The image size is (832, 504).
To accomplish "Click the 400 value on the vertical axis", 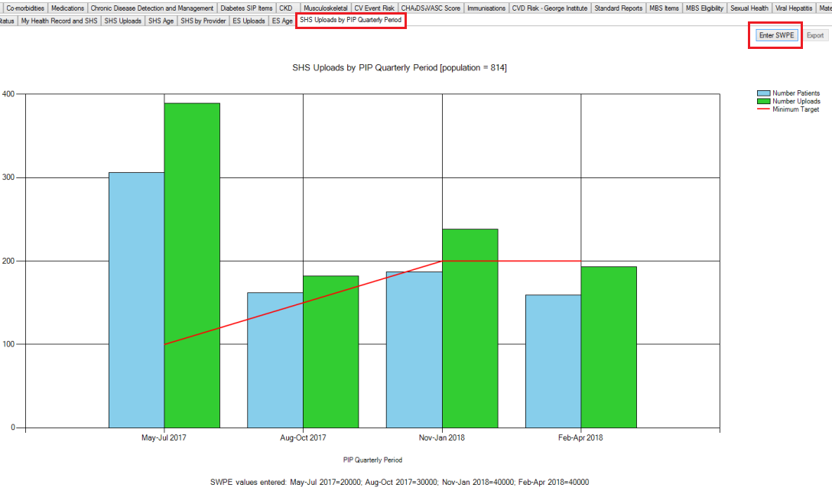I will click(8, 94).
